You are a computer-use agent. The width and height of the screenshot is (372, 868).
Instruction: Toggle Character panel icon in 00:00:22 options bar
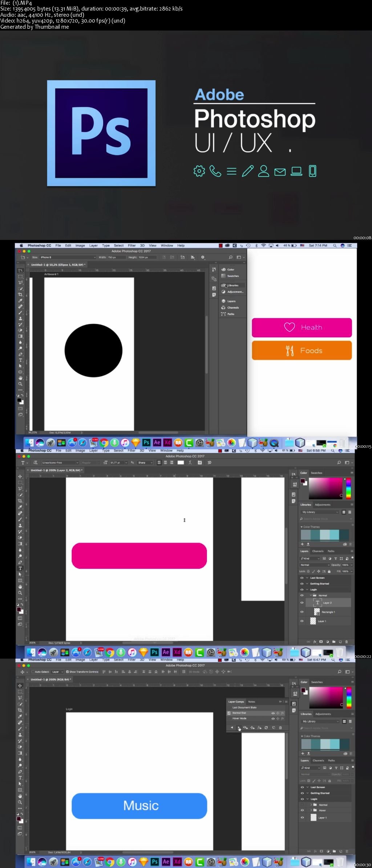pyautogui.click(x=199, y=463)
